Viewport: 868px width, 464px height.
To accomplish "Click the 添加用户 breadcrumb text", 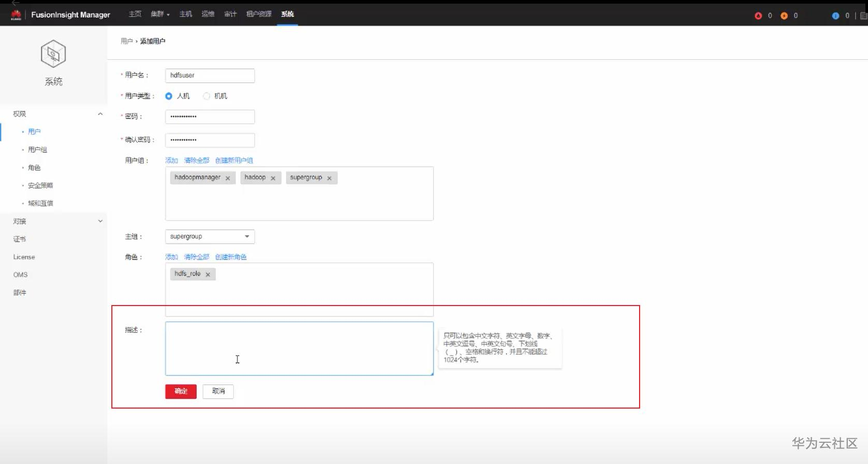I will tap(153, 41).
